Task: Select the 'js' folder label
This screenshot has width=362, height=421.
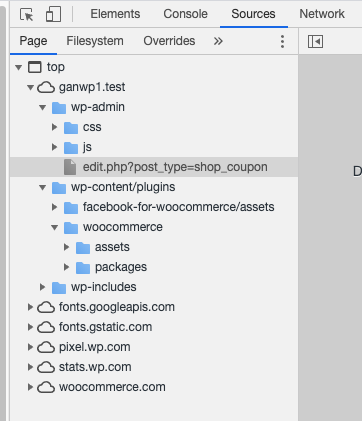Action: coord(87,147)
